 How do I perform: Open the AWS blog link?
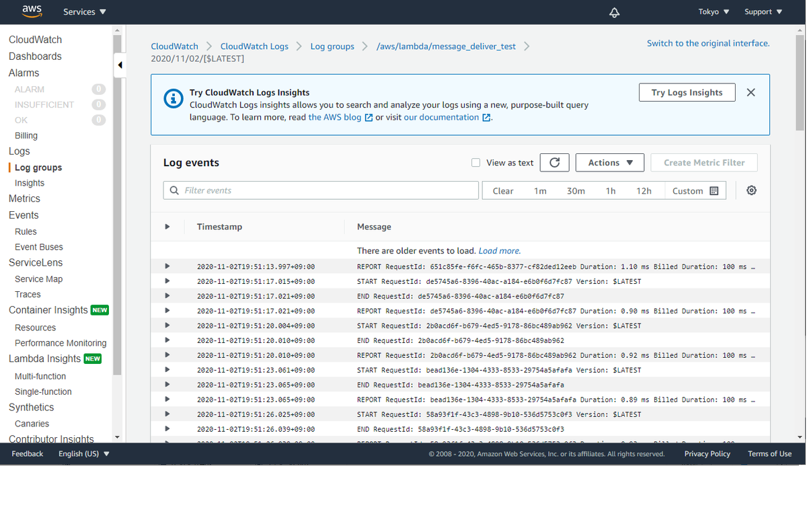(x=335, y=117)
